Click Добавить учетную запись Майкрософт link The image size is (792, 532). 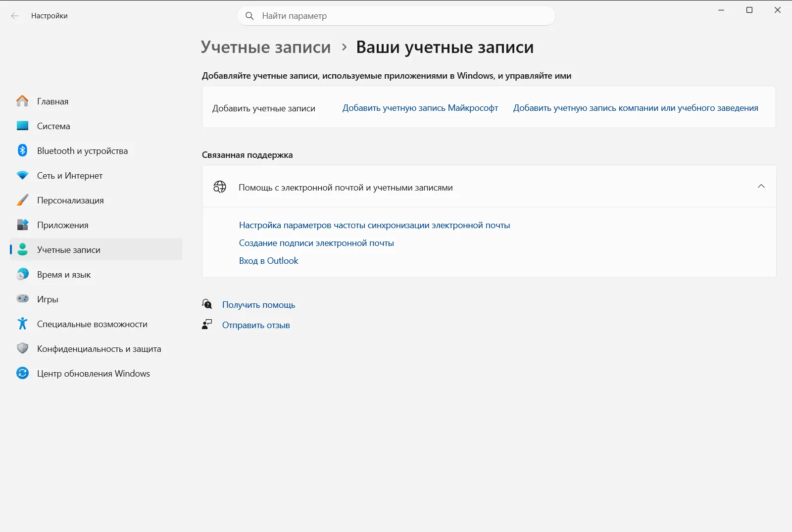coord(420,108)
